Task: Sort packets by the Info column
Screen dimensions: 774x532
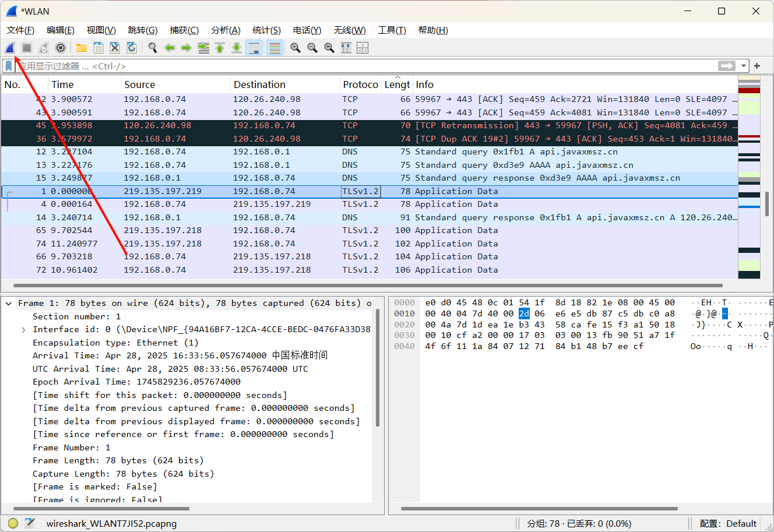Action: pyautogui.click(x=575, y=84)
